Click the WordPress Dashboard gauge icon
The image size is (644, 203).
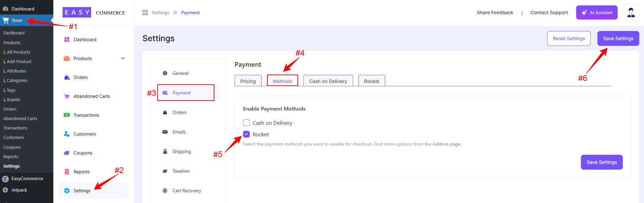(5, 9)
